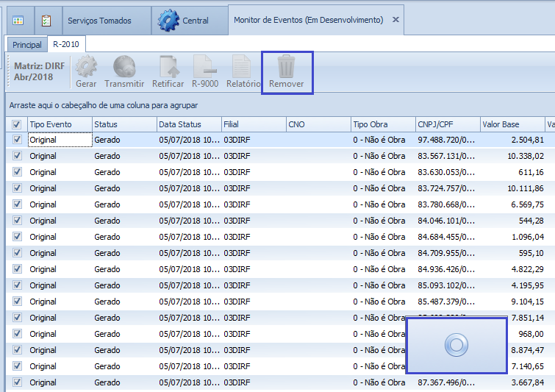Toggle the select-all checkbox in the header
The image size is (555, 392).
click(x=17, y=124)
